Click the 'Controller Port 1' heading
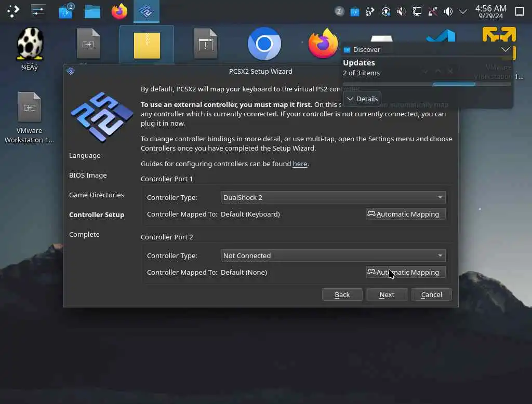This screenshot has height=404, width=532. [x=167, y=179]
